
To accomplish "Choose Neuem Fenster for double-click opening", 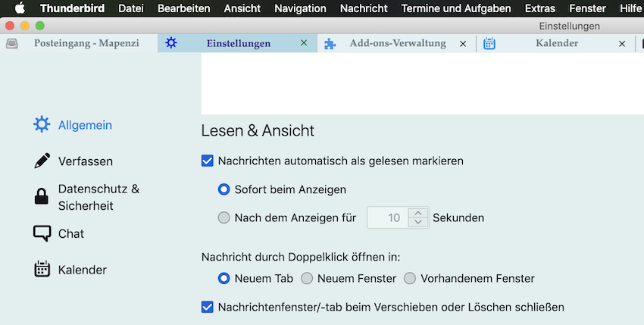I will (x=307, y=279).
